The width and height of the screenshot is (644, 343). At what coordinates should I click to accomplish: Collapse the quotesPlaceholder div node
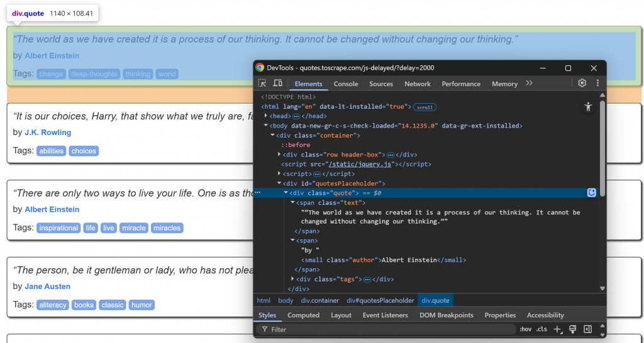[279, 183]
